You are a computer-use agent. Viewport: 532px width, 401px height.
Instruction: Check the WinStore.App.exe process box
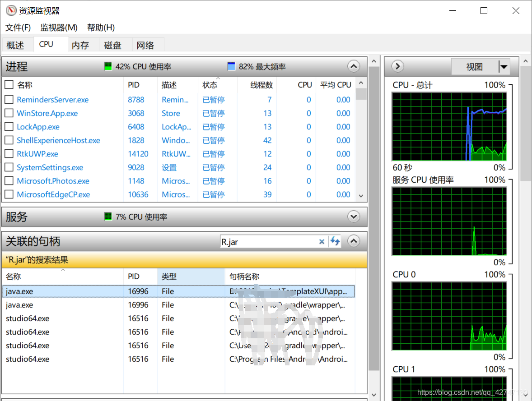tap(9, 113)
